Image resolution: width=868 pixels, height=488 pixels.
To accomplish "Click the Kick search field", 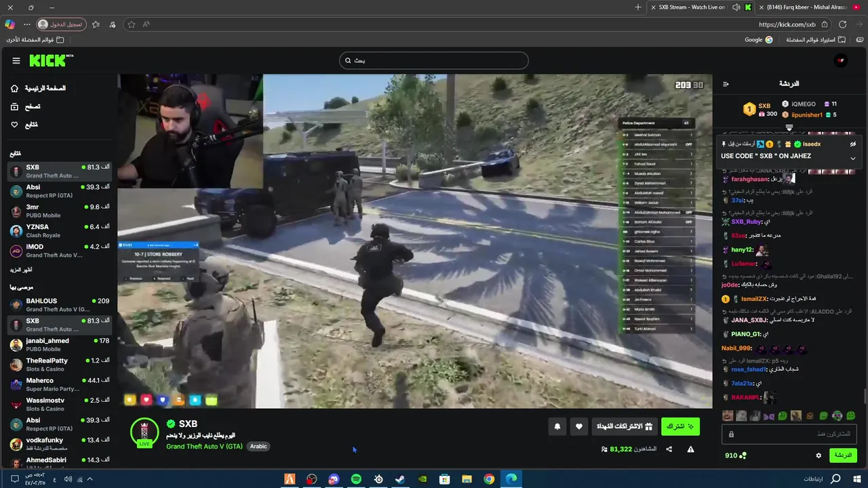I will tap(433, 60).
